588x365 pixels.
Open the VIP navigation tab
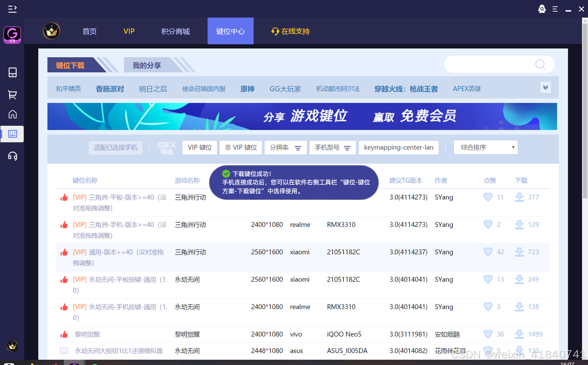click(129, 31)
